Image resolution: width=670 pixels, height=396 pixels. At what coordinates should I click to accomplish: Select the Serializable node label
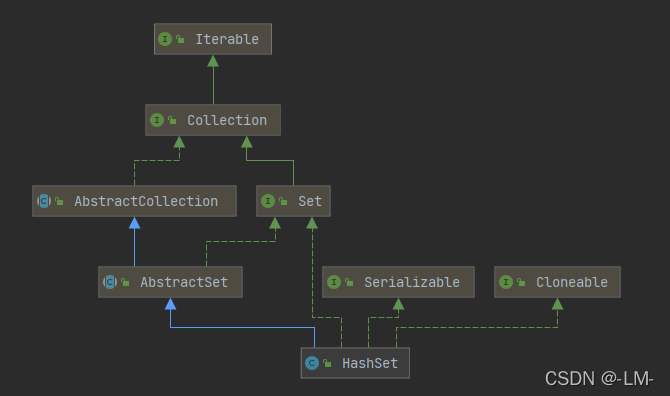pos(412,282)
